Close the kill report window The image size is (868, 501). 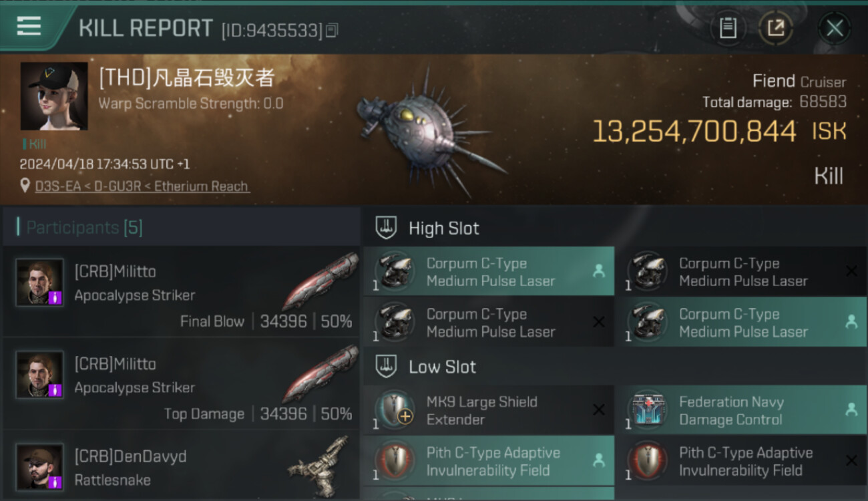835,28
